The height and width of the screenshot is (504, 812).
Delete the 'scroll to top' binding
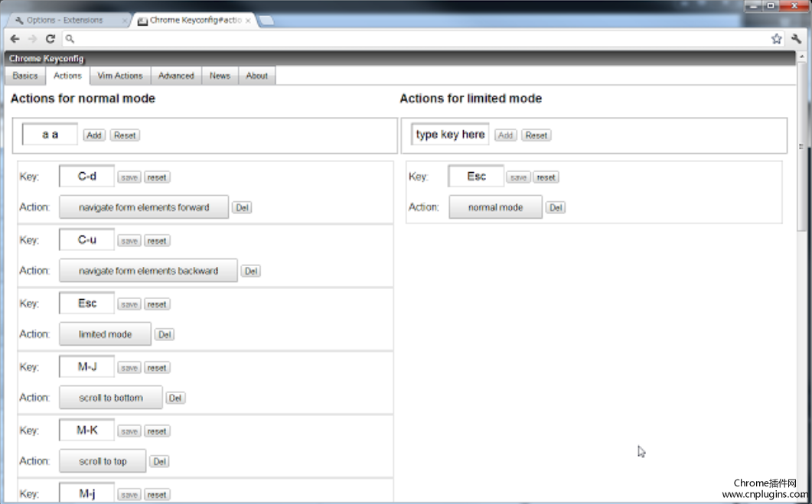[x=159, y=462]
